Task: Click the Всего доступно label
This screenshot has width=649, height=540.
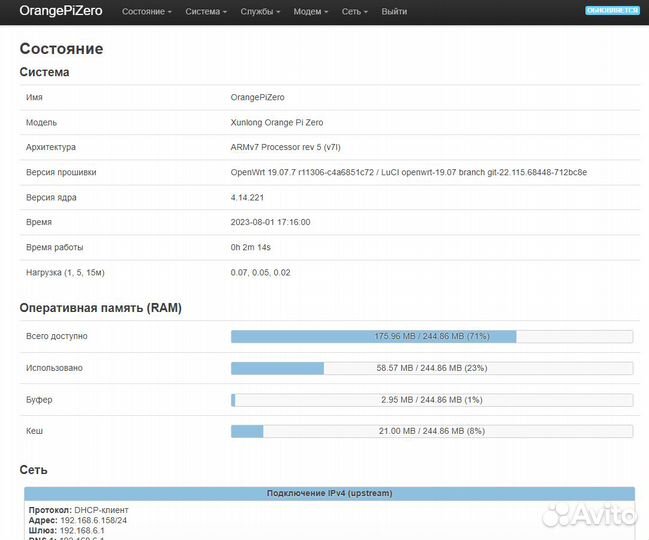Action: [57, 336]
